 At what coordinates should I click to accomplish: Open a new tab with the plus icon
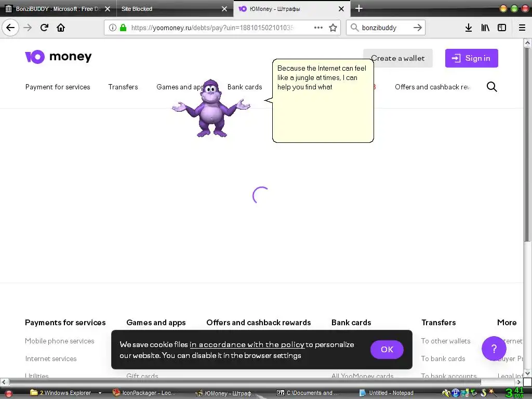pyautogui.click(x=358, y=8)
